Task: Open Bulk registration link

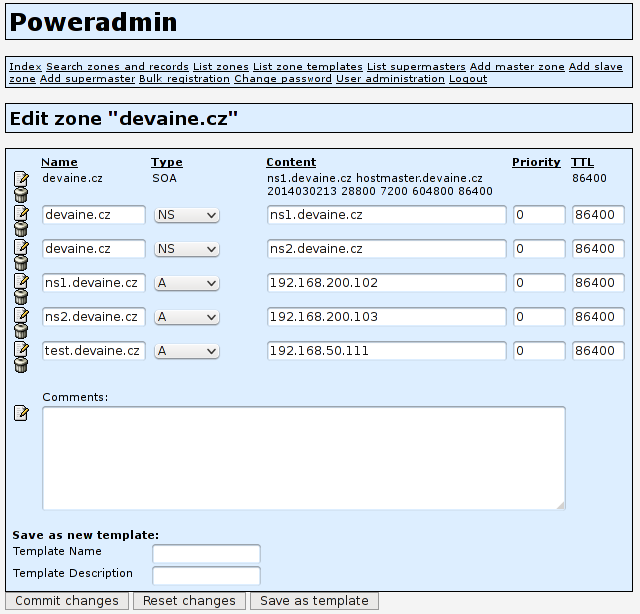Action: click(x=184, y=79)
